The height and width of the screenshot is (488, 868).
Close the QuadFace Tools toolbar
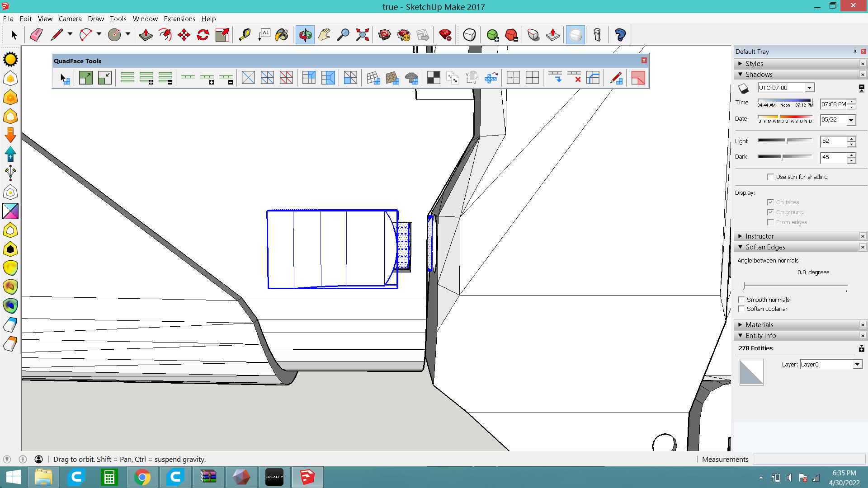[644, 61]
